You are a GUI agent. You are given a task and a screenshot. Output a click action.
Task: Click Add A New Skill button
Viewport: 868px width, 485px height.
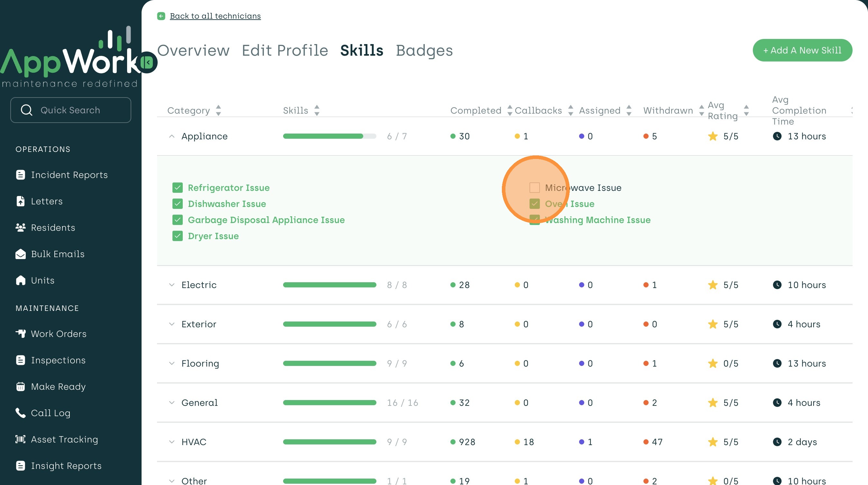802,50
